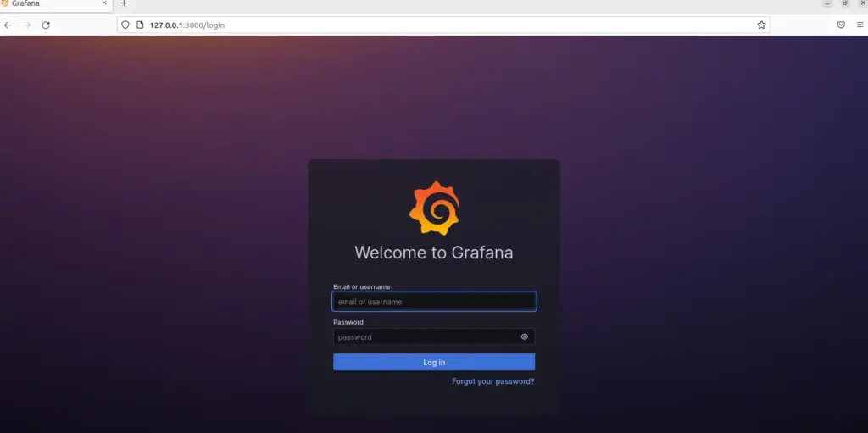Restore the browser window size

(x=845, y=3)
